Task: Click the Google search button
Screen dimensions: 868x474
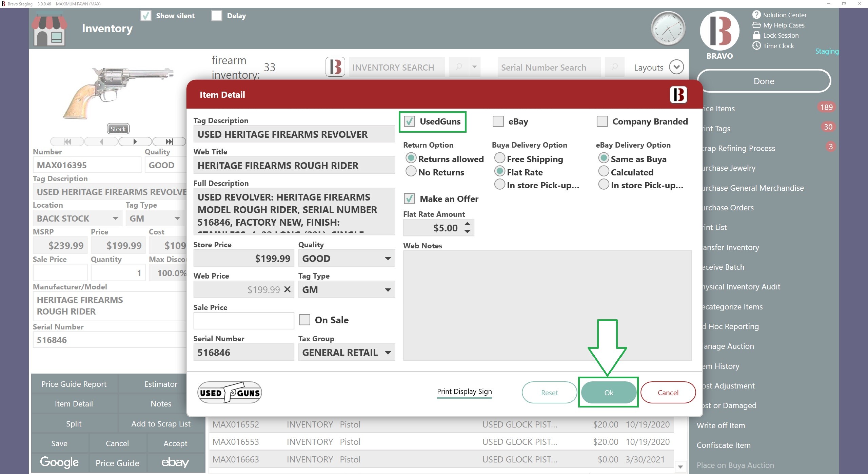Action: click(x=59, y=462)
